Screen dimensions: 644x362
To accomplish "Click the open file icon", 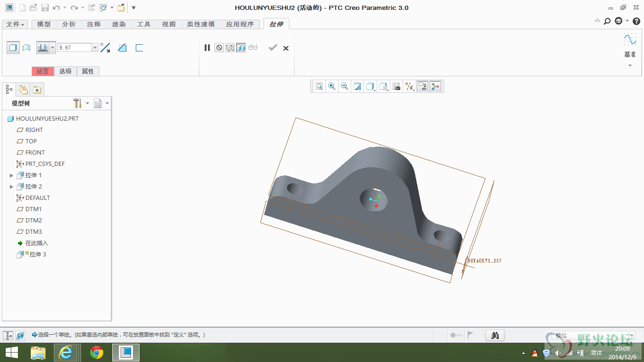I will coord(33,8).
